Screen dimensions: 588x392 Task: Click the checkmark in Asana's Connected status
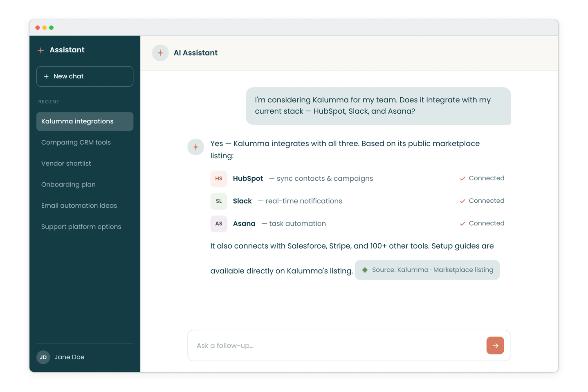462,224
